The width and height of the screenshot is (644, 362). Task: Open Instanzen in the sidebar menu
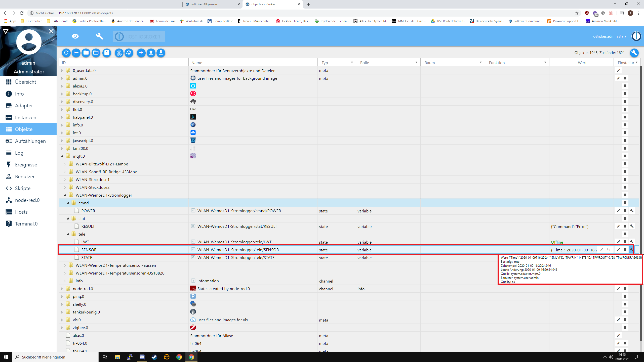click(25, 117)
